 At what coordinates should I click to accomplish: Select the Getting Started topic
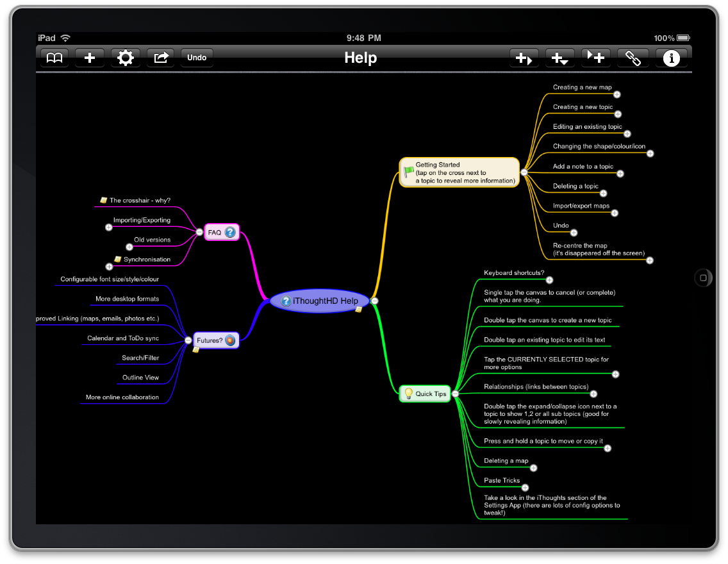point(459,172)
